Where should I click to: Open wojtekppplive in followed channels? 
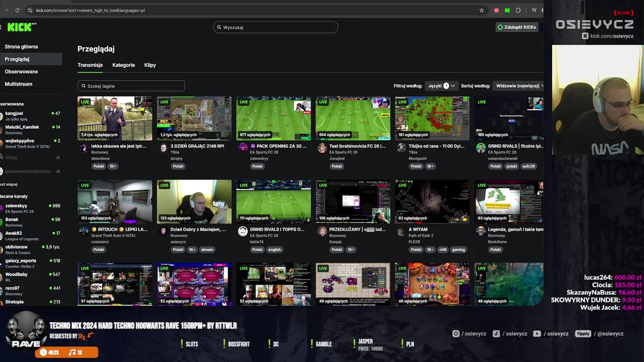pos(31,143)
